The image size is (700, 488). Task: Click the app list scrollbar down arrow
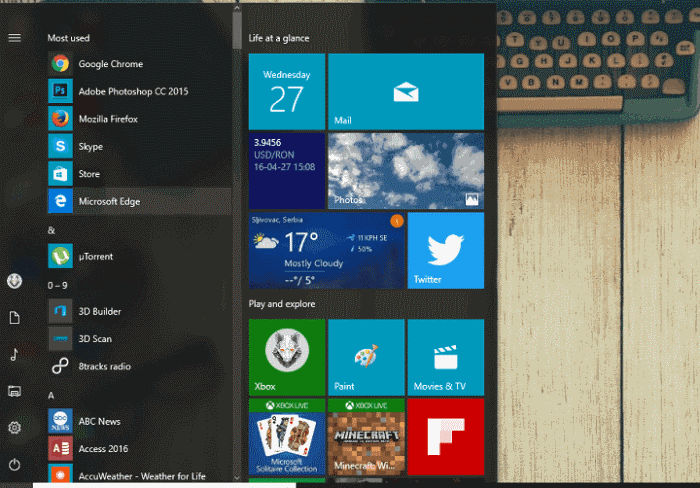click(x=237, y=478)
